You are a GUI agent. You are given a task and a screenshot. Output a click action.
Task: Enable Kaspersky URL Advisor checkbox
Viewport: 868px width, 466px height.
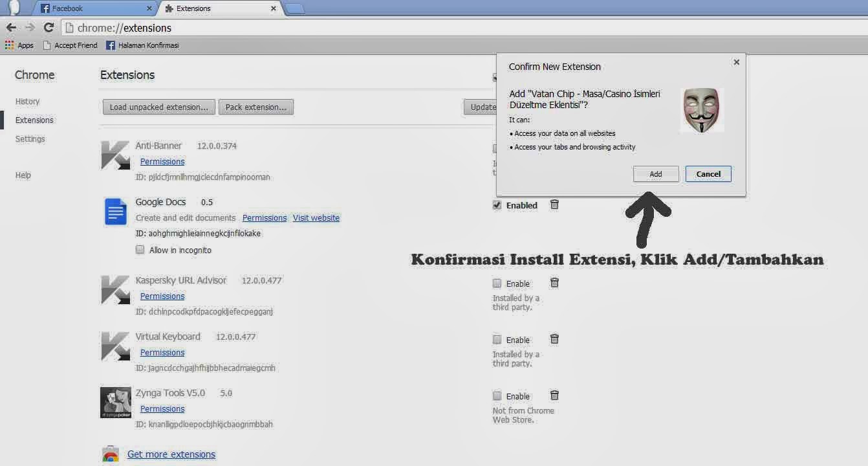(497, 283)
